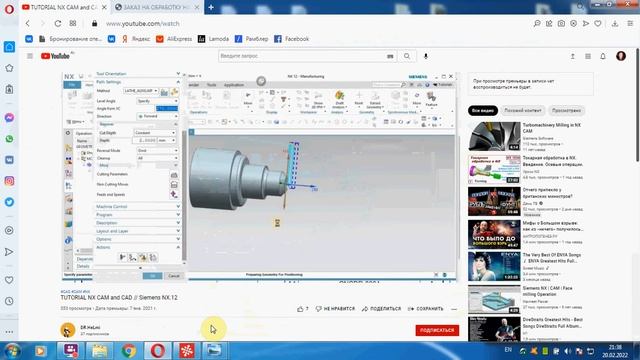Click the Depth value field
640x360 pixels.
145,140
